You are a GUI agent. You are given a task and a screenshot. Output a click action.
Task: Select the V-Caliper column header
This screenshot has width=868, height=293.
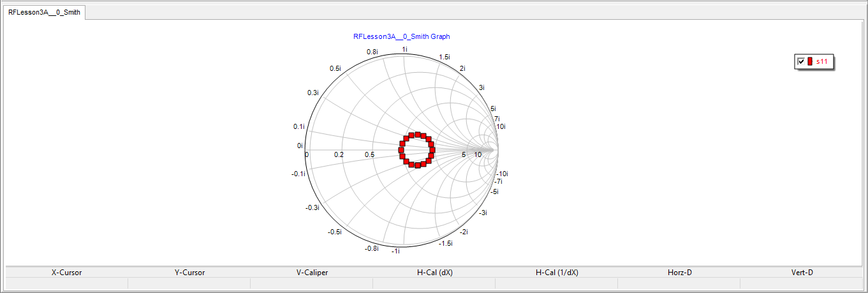(x=312, y=273)
